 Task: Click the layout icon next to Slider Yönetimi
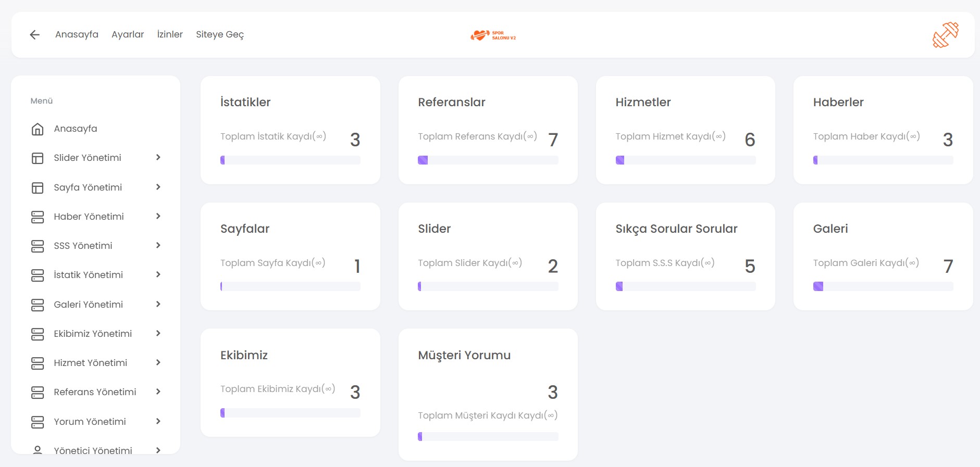38,158
